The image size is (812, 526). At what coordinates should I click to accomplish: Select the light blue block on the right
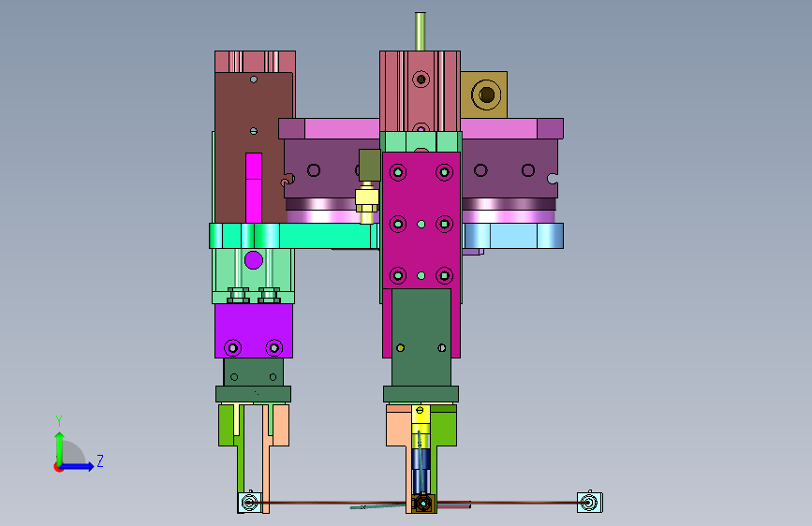[x=512, y=236]
